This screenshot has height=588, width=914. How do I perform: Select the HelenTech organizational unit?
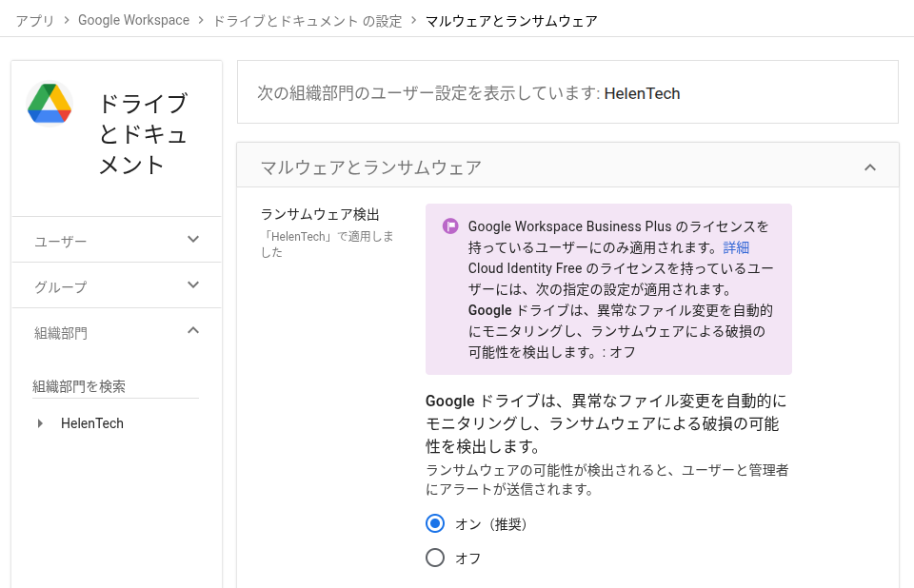92,423
